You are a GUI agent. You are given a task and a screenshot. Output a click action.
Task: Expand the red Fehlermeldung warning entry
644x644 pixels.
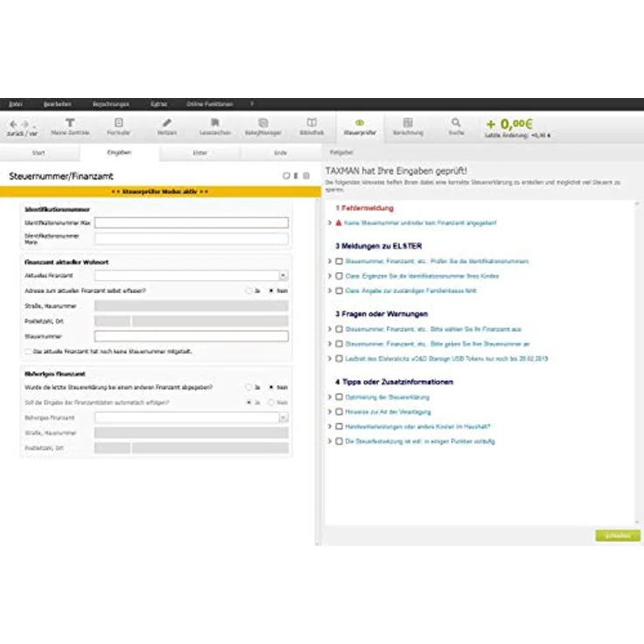330,223
